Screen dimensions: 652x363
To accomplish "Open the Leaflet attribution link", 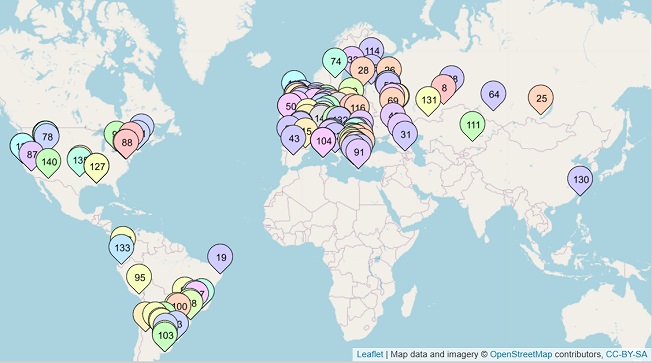I will click(370, 354).
